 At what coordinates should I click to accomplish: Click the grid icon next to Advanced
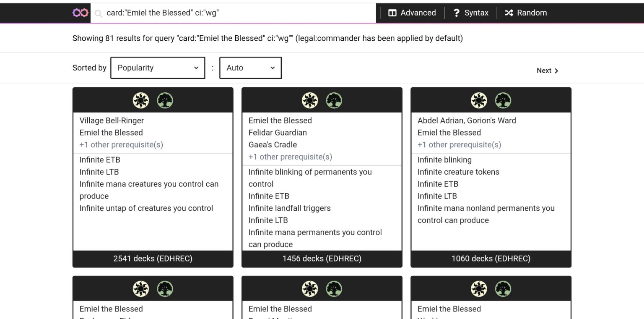(393, 13)
